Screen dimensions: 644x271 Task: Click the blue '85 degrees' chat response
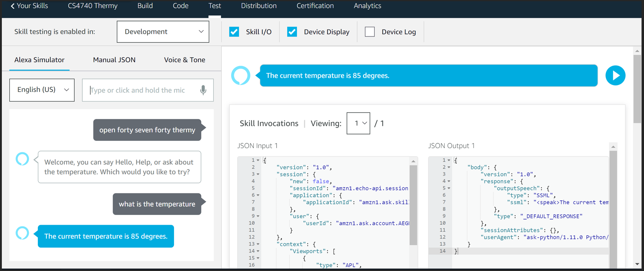(106, 236)
